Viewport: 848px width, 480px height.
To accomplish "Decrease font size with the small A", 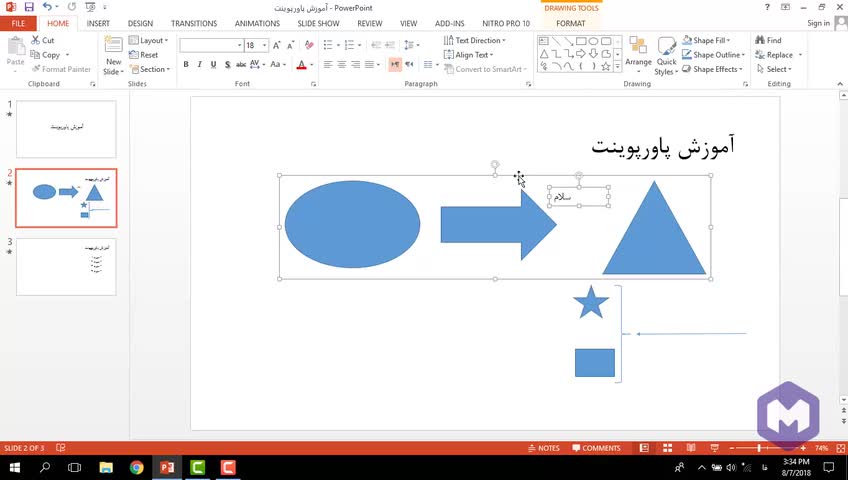I will click(291, 45).
